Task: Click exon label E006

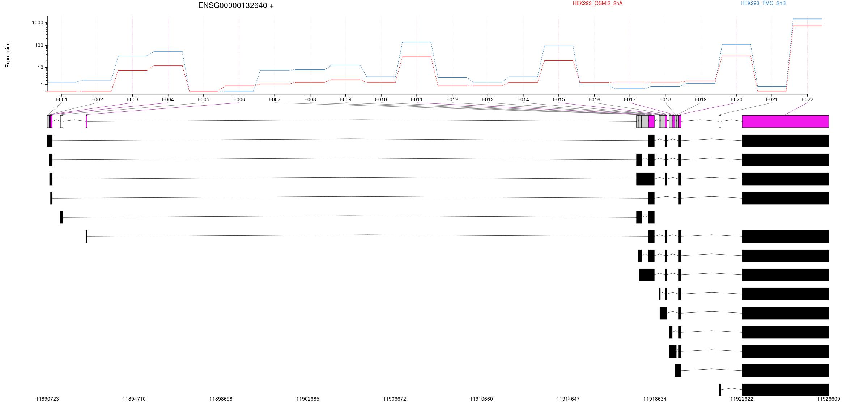Action: coord(239,99)
